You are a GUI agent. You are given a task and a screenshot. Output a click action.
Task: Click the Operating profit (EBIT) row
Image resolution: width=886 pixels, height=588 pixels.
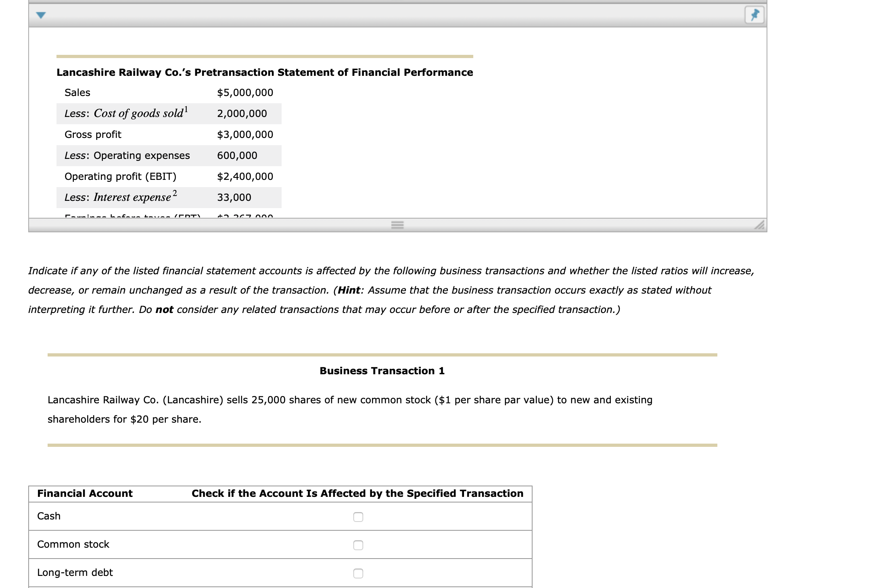(169, 177)
